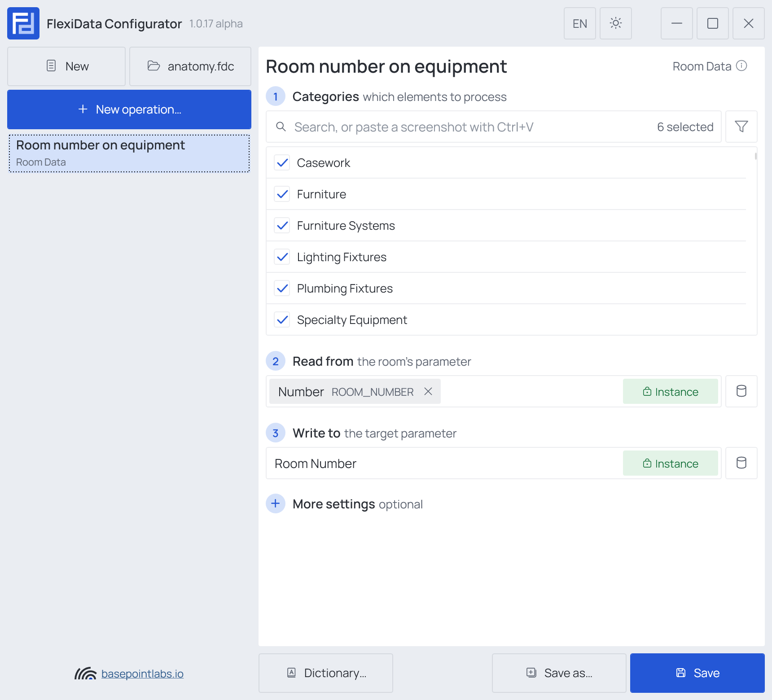The width and height of the screenshot is (772, 700).
Task: Select Room number on equipment operation
Action: [129, 153]
